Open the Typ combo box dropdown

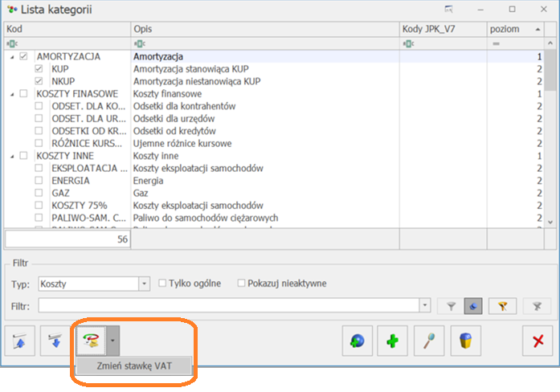[x=144, y=284]
